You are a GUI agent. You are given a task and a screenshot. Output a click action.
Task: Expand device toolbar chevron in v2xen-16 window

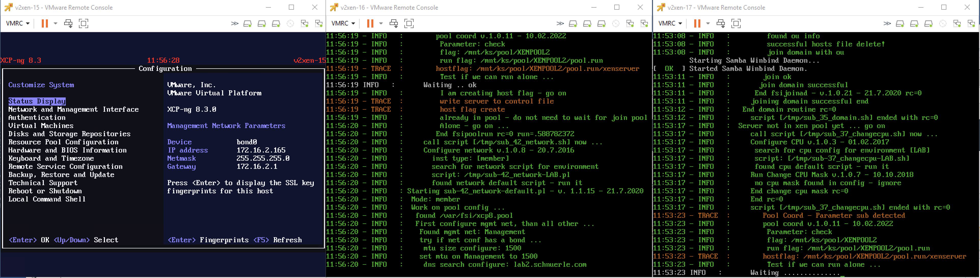coord(560,24)
